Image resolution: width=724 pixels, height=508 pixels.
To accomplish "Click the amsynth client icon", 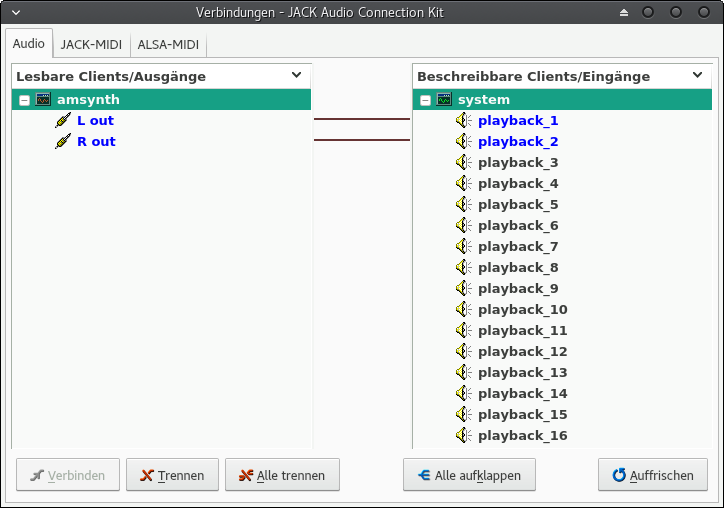I will pos(43,99).
